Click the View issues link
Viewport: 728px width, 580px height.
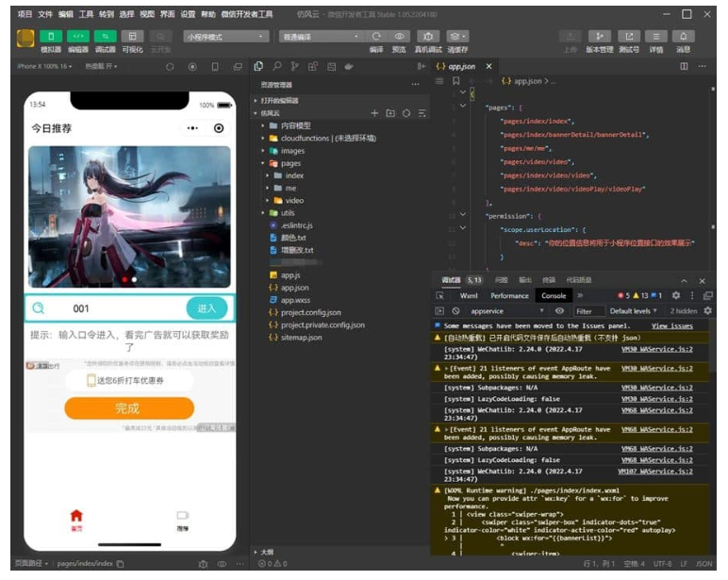[671, 325]
